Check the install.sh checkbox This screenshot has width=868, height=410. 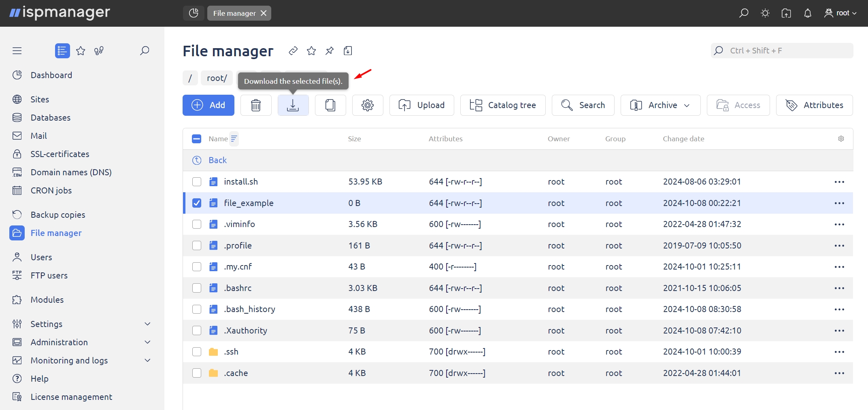click(197, 182)
